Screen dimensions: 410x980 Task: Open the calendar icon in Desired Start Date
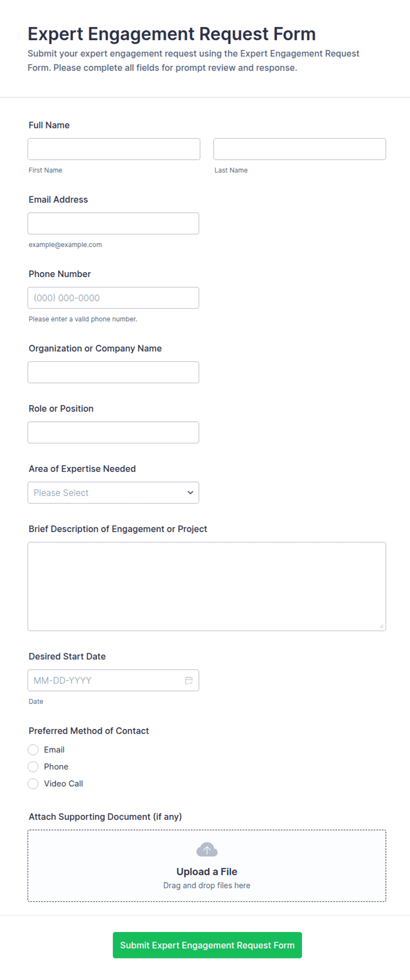(x=189, y=680)
